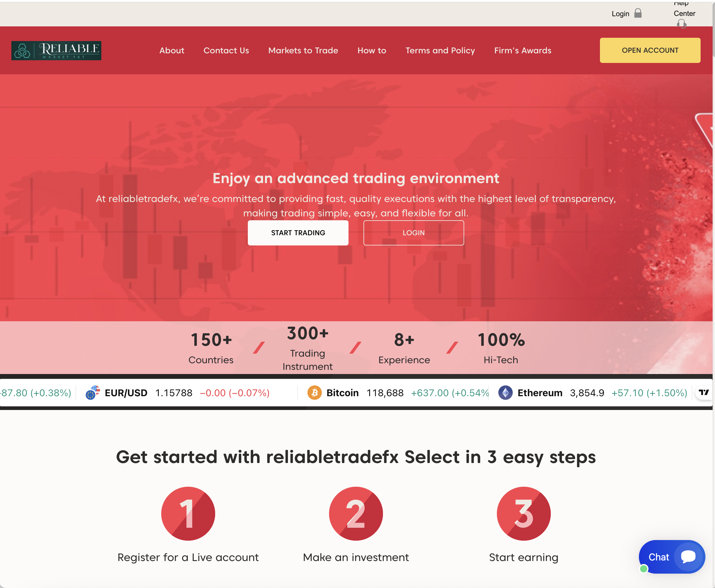Open the How to menu
Screen dimensions: 715x588
pos(372,50)
